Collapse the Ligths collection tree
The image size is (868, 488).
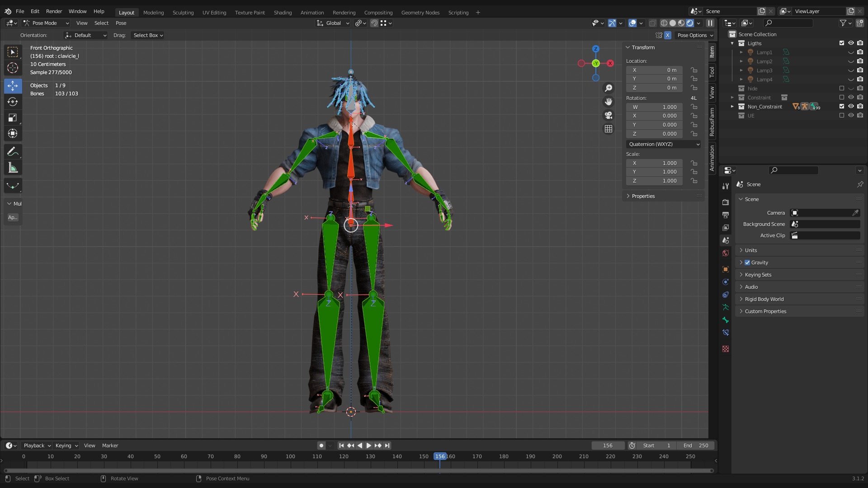coord(732,43)
